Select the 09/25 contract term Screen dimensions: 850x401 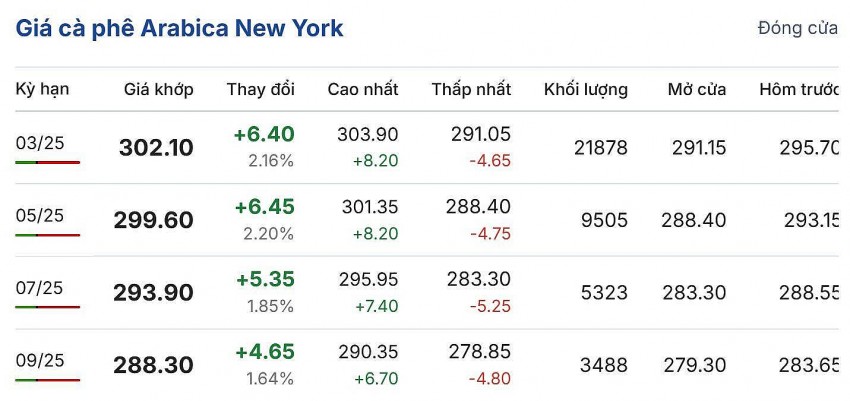[40, 360]
